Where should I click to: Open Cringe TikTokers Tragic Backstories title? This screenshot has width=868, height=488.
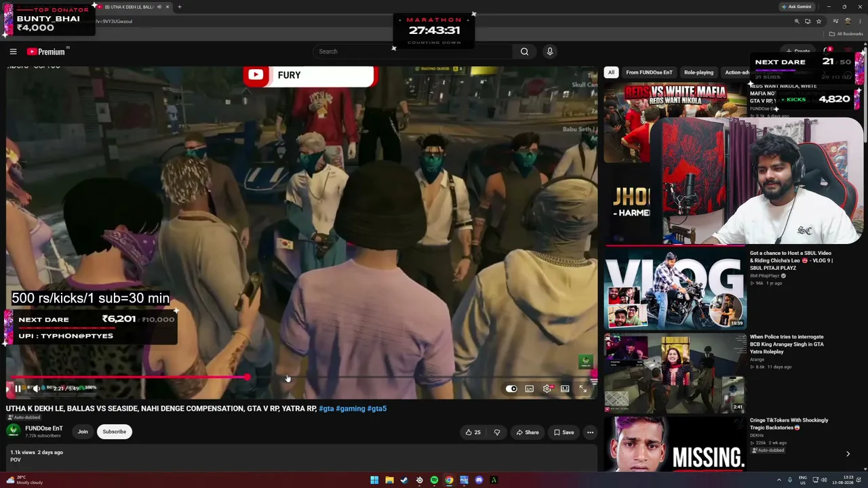click(x=789, y=424)
